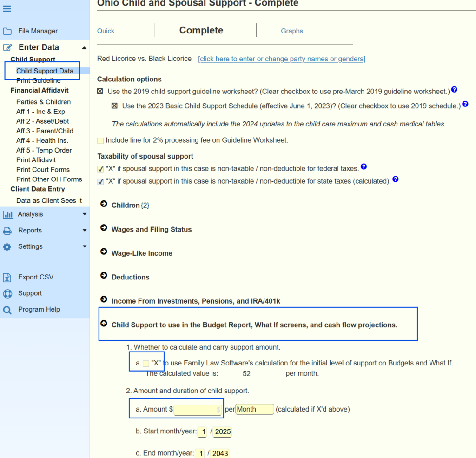Expand Income From Investments, Pensions section
The width and height of the screenshot is (476, 458).
pos(104,299)
